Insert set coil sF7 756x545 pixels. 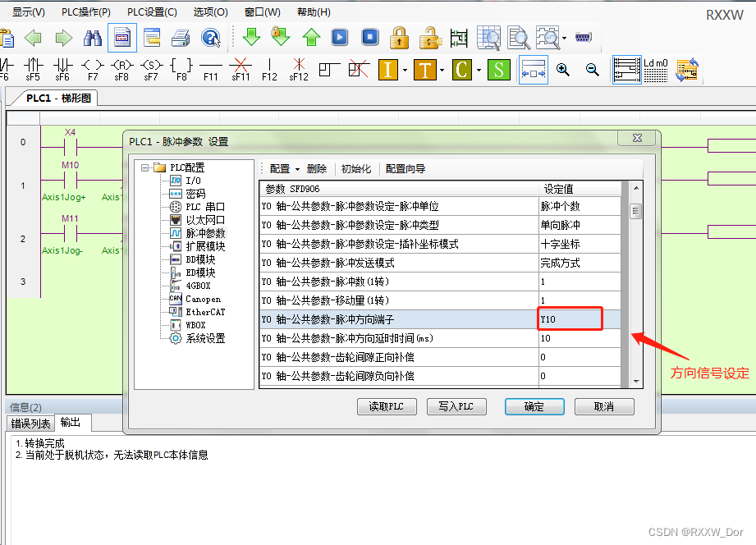[x=151, y=69]
